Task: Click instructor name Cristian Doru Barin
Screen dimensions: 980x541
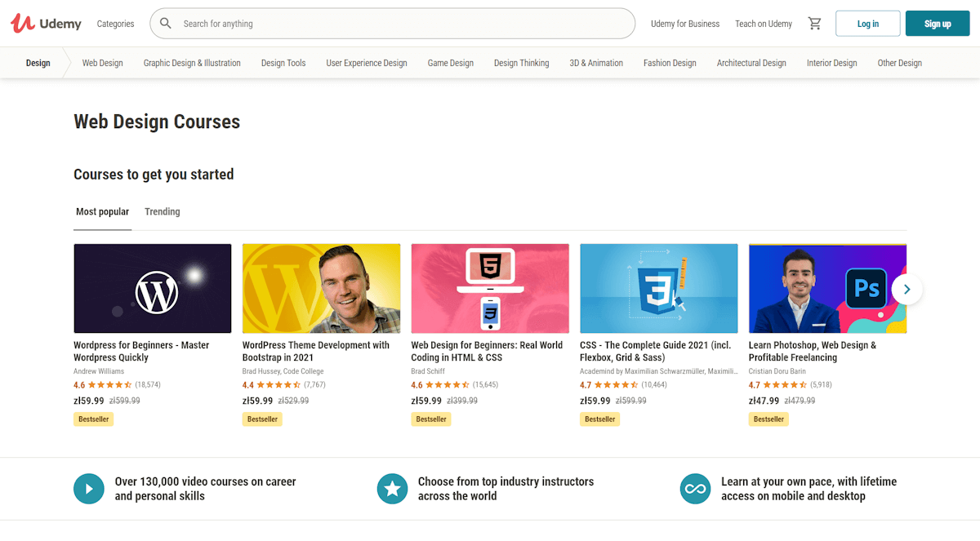Action: point(777,371)
